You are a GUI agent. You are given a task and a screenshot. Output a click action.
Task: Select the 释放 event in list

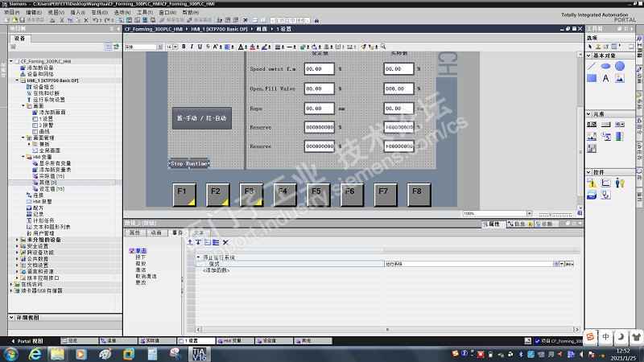pyautogui.click(x=140, y=264)
